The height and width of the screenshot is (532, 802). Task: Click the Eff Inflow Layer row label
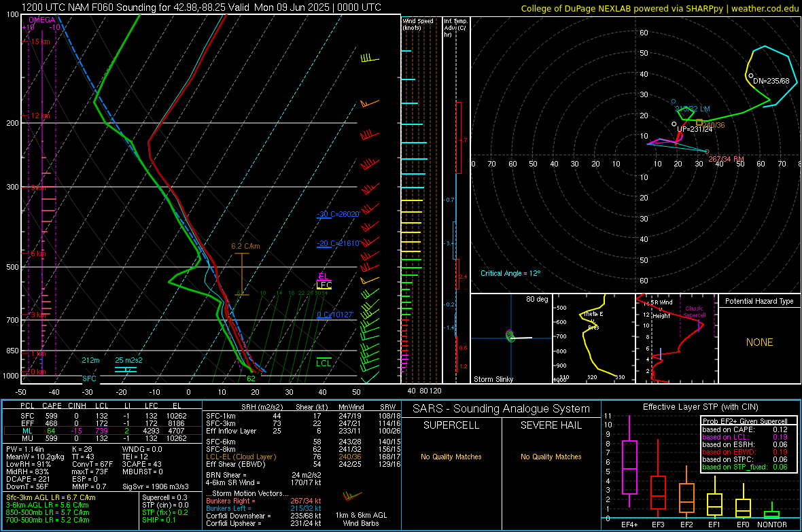click(x=232, y=431)
